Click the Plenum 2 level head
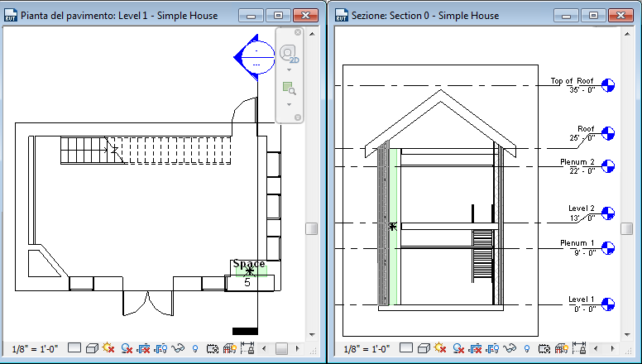Screen dimensions: 642x364 tap(608, 166)
